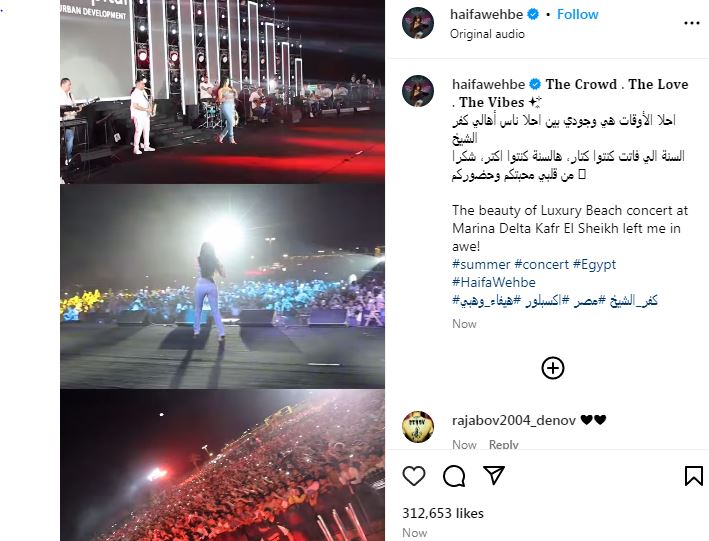709x541 pixels.
Task: Open rajabov2004_denov username link
Action: pyautogui.click(x=514, y=420)
